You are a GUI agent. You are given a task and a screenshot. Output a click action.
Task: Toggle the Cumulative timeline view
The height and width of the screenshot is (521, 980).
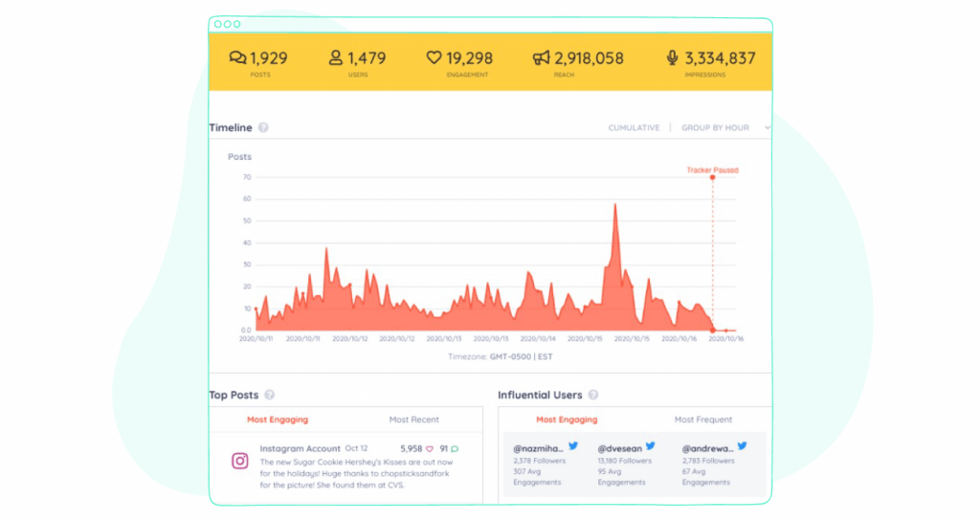tap(634, 127)
